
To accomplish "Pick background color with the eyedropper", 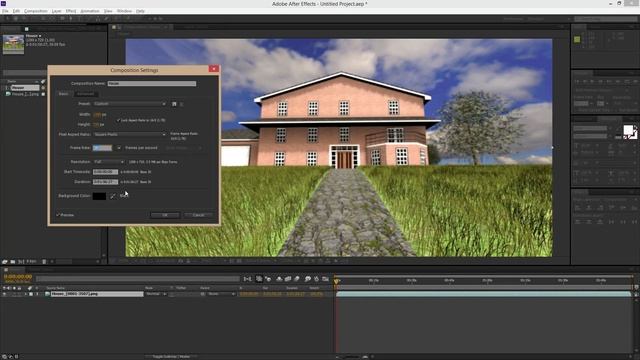I will 113,196.
